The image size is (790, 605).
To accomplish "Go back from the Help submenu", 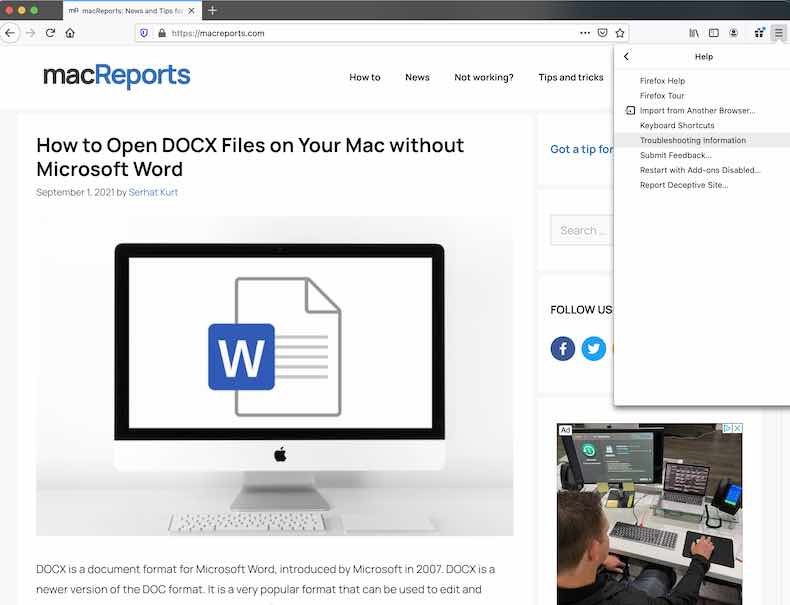I will pos(626,56).
